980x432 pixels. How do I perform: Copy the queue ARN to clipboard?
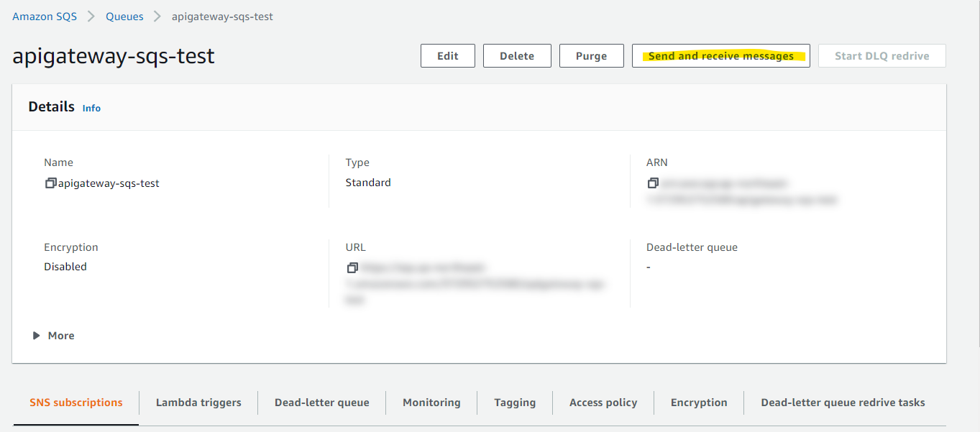click(x=653, y=183)
